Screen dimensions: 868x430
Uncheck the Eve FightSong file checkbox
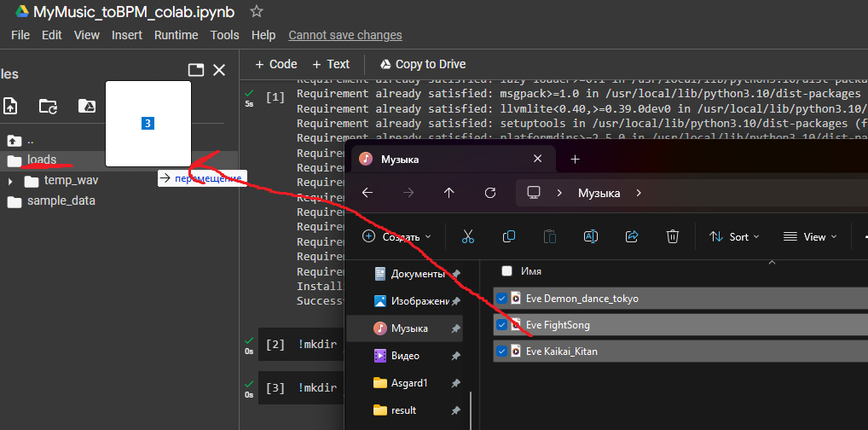pyautogui.click(x=502, y=325)
